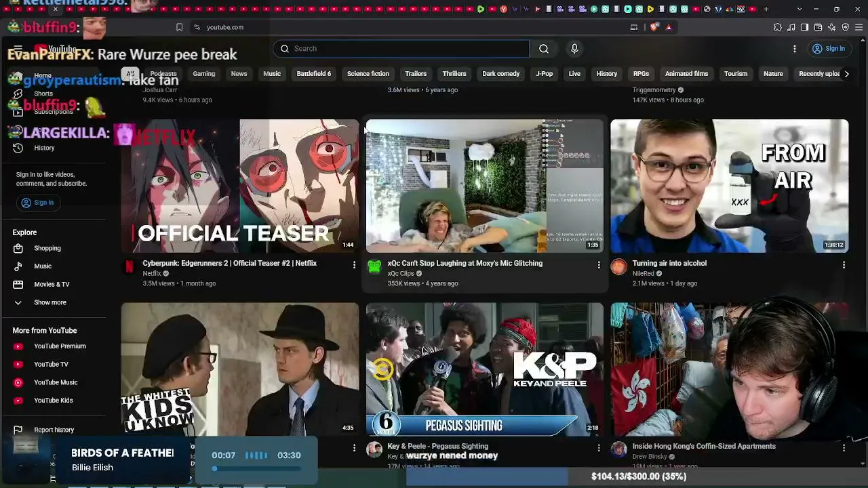This screenshot has width=868, height=488.
Task: Open the Leo AI sparkle icon
Action: point(832,27)
